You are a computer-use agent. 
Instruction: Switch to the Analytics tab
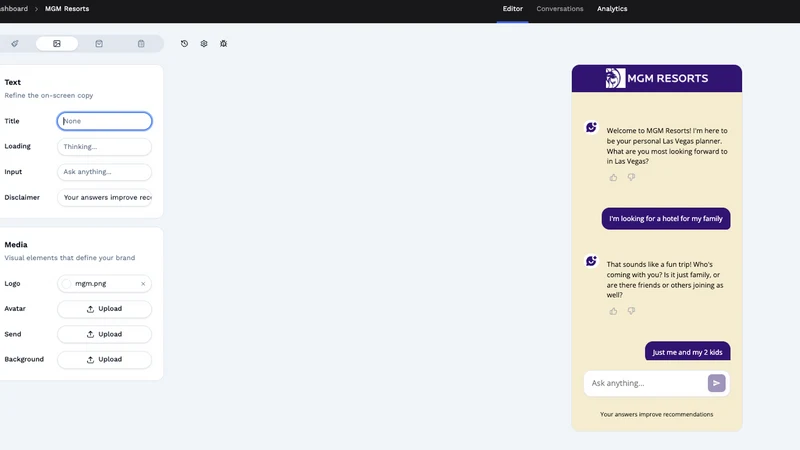click(612, 9)
